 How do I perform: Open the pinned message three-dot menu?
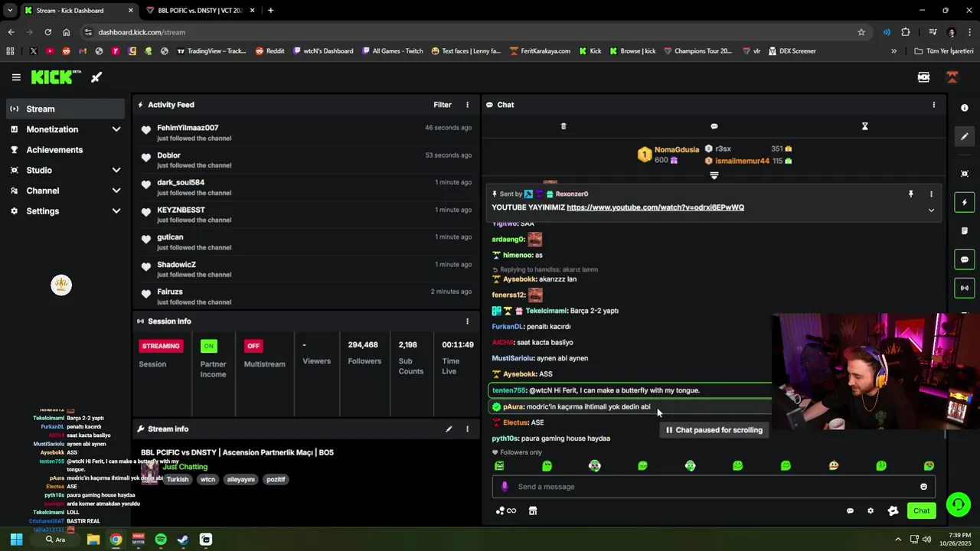931,194
